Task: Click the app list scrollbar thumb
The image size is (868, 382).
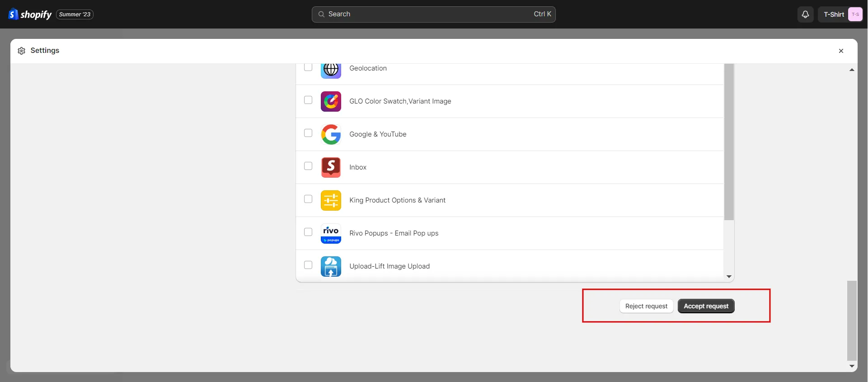Action: coord(729,142)
